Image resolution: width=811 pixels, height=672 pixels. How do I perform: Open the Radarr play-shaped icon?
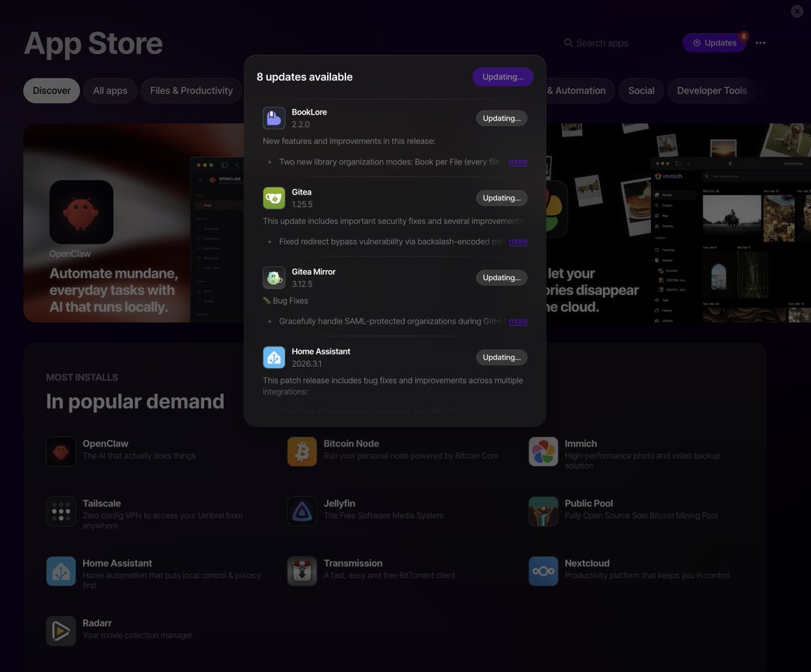(61, 631)
